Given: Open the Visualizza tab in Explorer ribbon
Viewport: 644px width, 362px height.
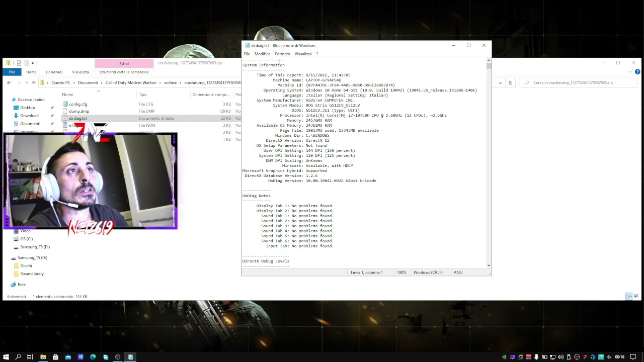Looking at the screenshot, I should (x=80, y=72).
